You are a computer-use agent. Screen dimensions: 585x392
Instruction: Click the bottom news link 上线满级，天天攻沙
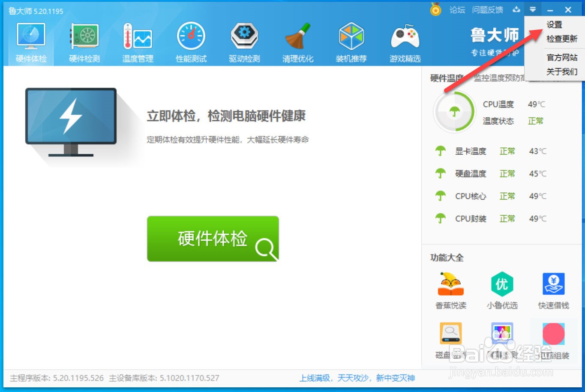click(x=357, y=378)
